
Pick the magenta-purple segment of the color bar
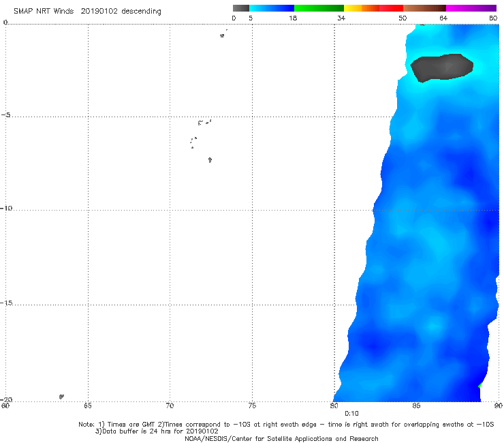471,8
